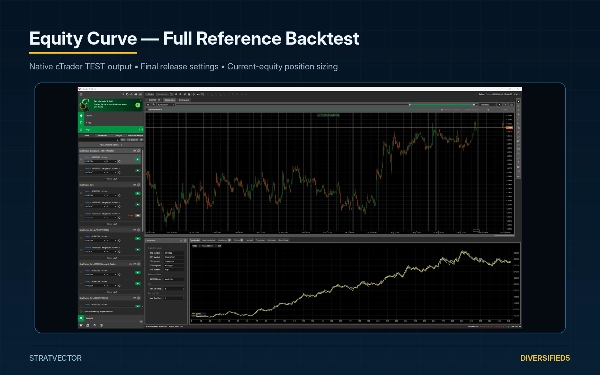This screenshot has width=600, height=375.
Task: Open the timeframe dropdown above the price chart
Action: [x=165, y=104]
